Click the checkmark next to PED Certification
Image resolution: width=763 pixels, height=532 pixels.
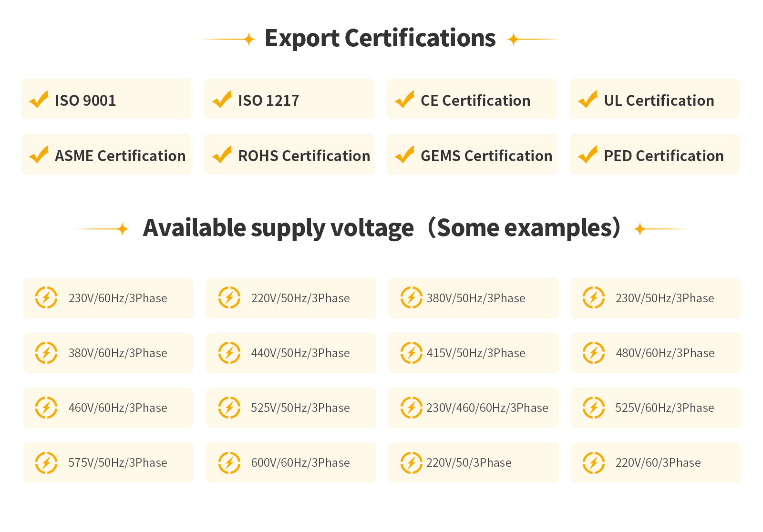click(x=588, y=155)
